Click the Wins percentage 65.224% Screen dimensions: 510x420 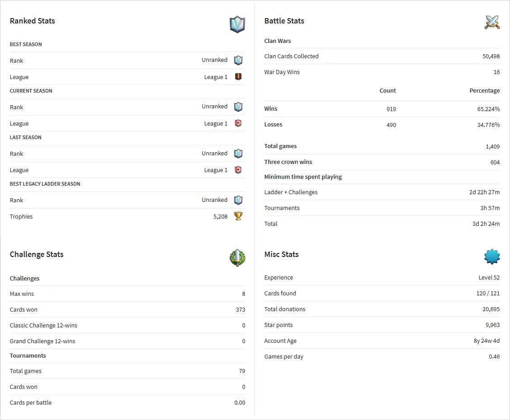click(x=488, y=109)
